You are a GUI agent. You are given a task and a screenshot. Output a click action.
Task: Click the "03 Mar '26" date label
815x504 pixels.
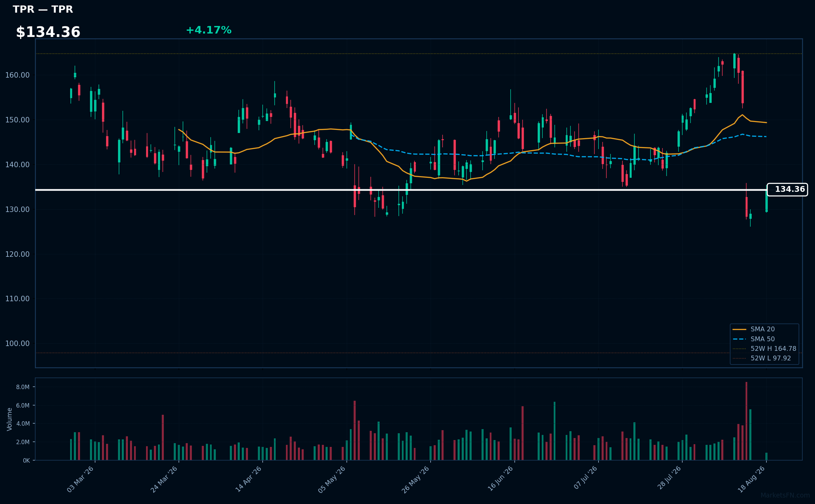point(80,479)
